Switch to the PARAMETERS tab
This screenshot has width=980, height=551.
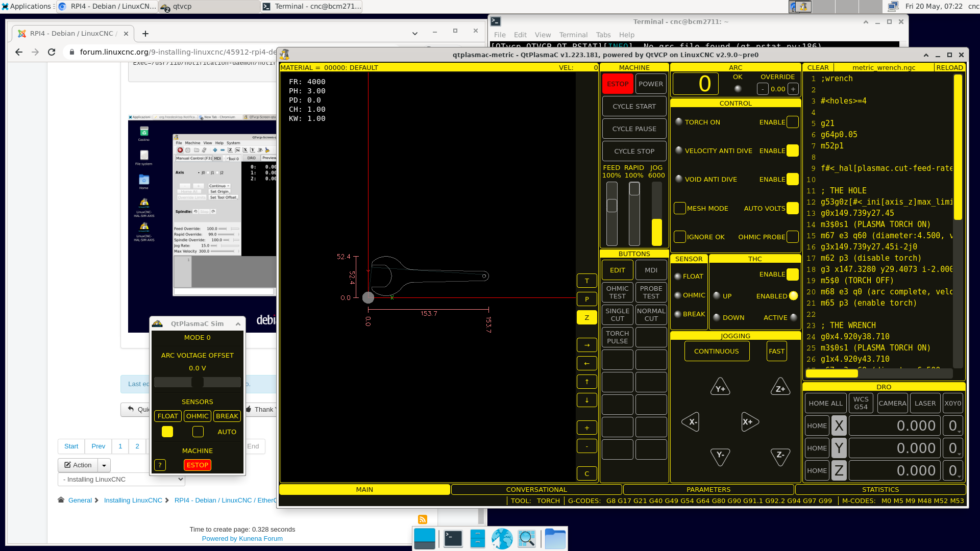coord(708,489)
